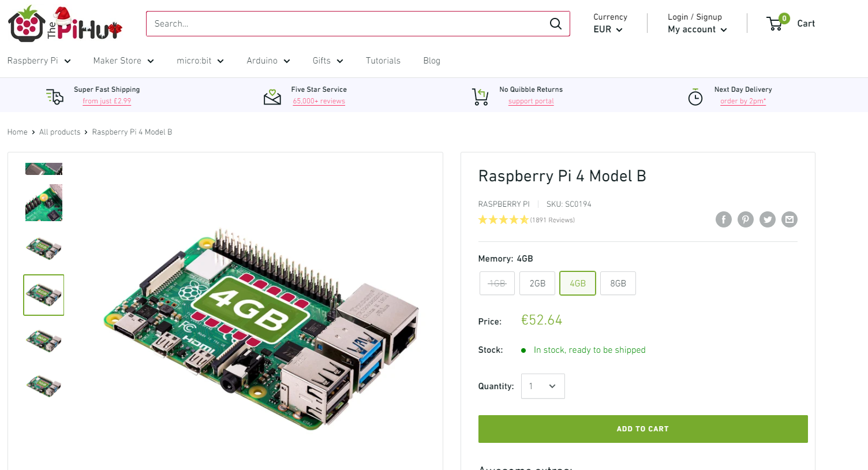
Task: Select the 2GB memory option
Action: point(537,284)
